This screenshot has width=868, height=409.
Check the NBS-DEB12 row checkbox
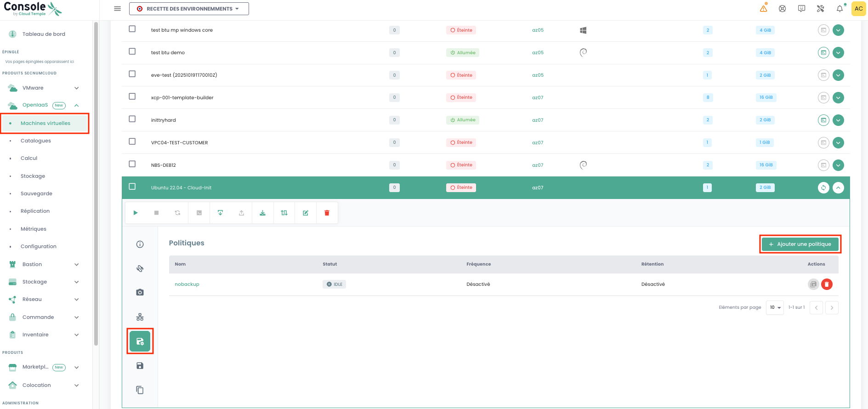pyautogui.click(x=132, y=164)
